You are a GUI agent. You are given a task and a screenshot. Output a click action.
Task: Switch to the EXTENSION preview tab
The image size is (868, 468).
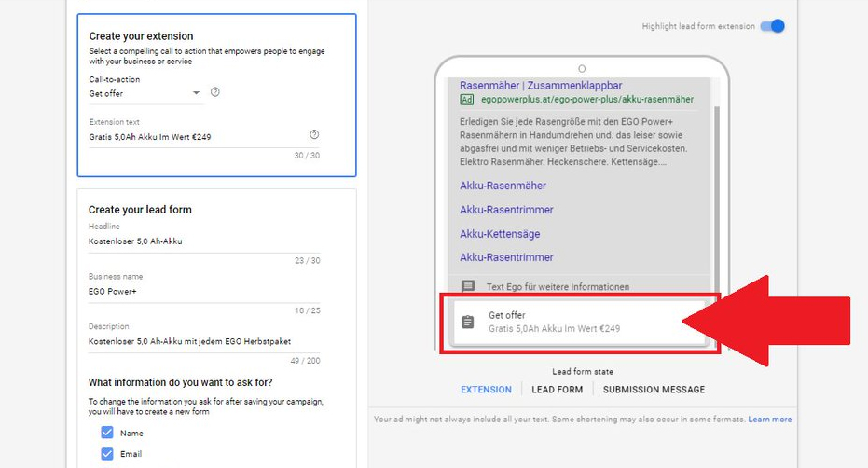pyautogui.click(x=486, y=390)
